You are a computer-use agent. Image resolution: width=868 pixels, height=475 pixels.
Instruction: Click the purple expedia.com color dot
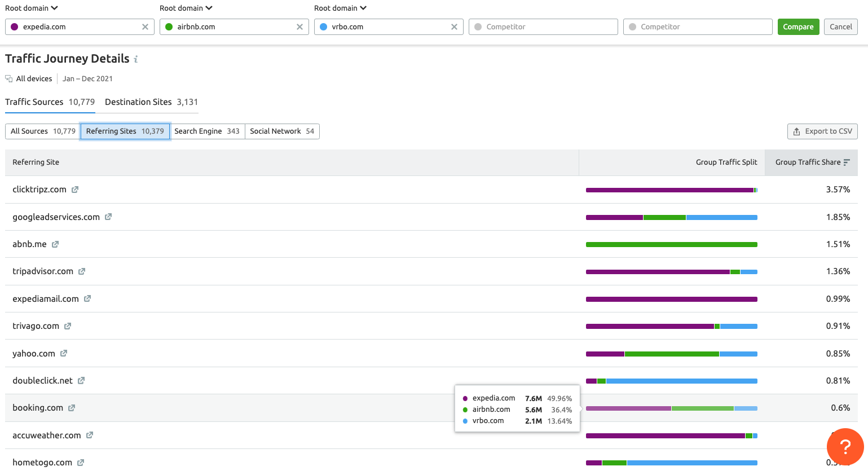click(x=14, y=27)
